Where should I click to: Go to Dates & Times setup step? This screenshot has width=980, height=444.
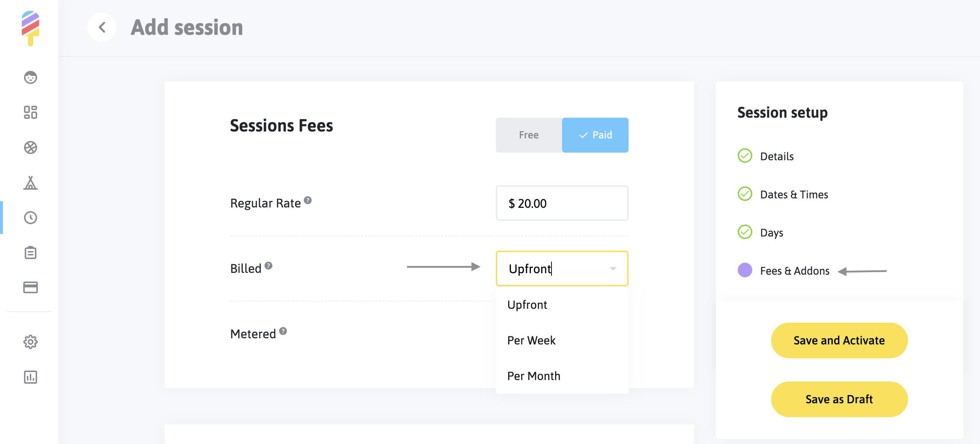point(794,194)
